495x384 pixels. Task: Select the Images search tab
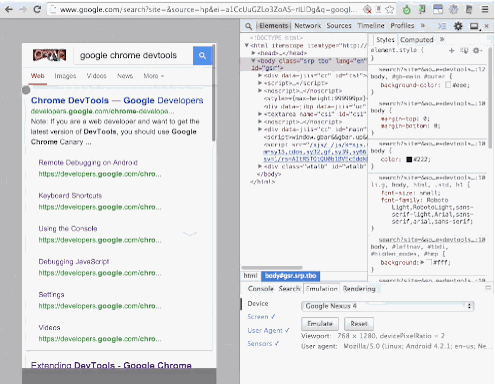(65, 76)
